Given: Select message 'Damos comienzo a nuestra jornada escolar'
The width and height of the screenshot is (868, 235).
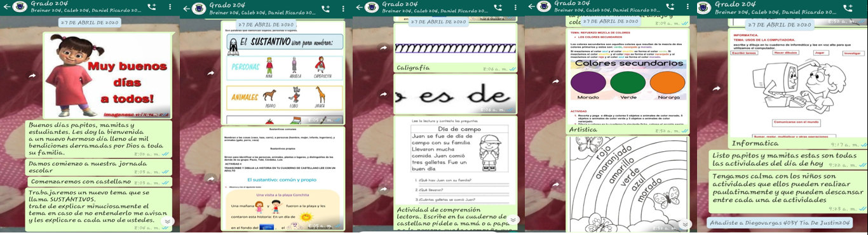Looking at the screenshot, I should coord(98,167).
